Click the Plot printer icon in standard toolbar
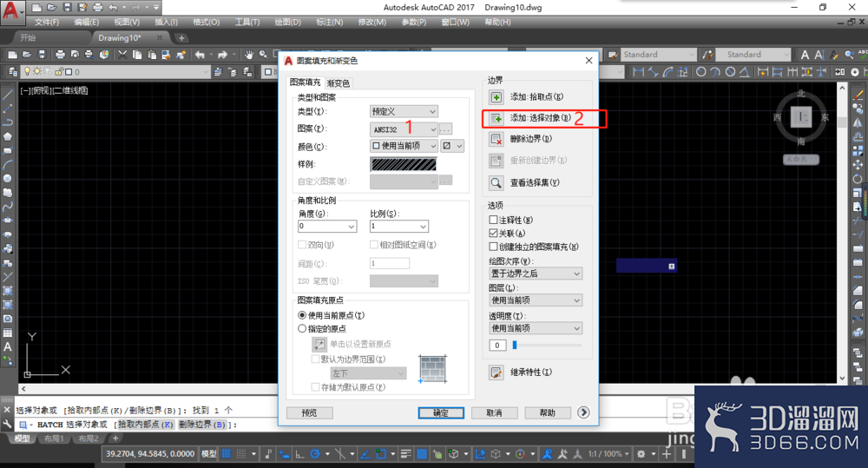 coord(61,55)
